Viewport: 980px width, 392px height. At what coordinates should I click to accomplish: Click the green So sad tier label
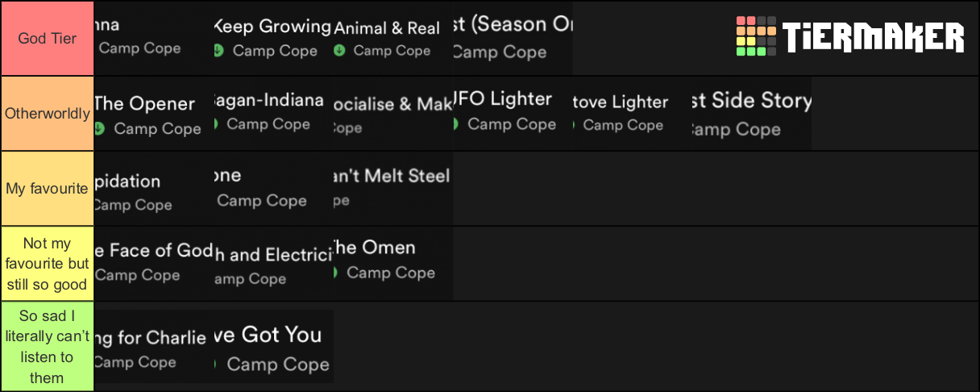pyautogui.click(x=47, y=347)
